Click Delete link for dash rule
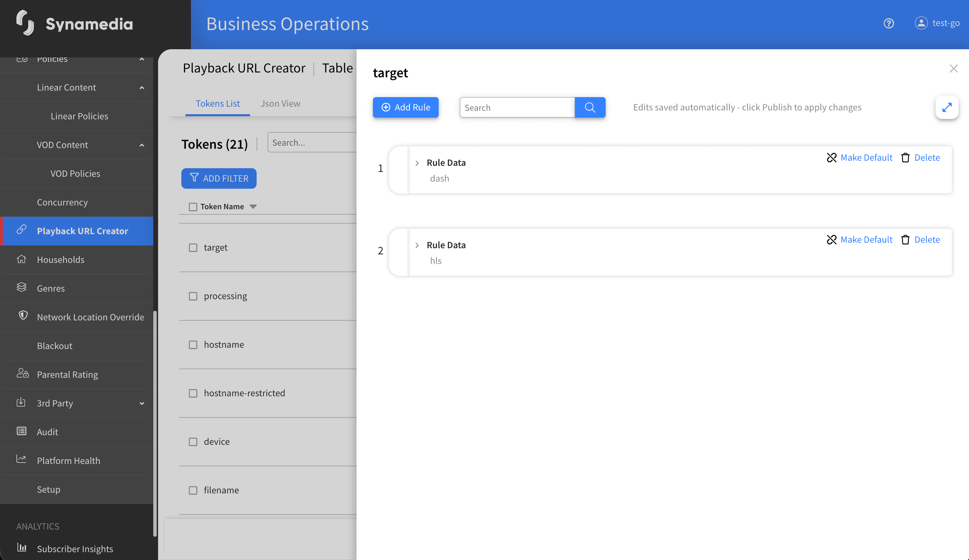This screenshot has width=969, height=560. pyautogui.click(x=927, y=158)
